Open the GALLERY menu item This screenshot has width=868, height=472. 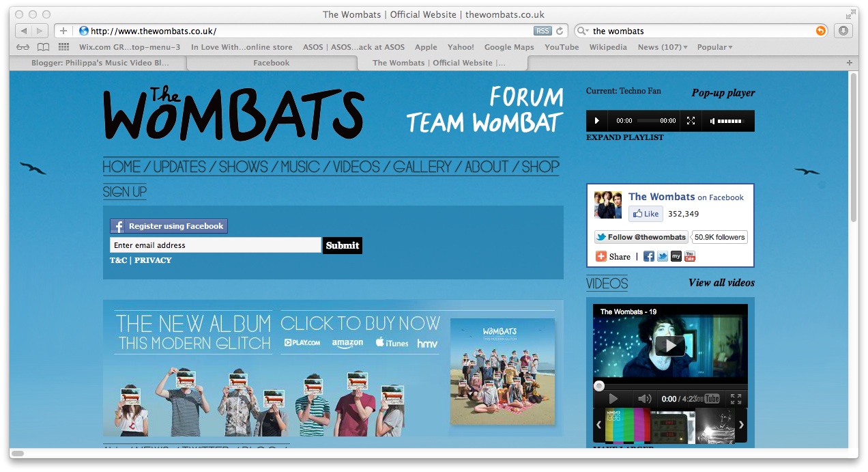422,167
